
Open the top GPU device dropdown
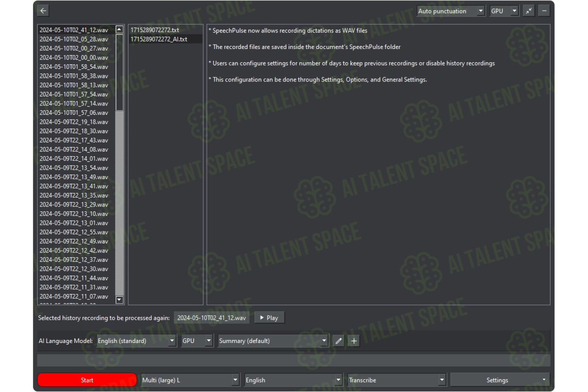click(x=504, y=11)
